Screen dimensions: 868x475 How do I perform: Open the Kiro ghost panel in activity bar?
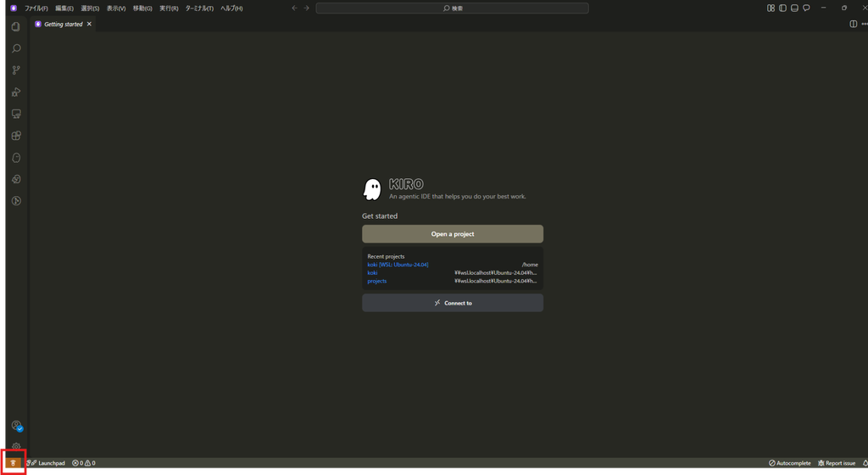click(x=16, y=158)
